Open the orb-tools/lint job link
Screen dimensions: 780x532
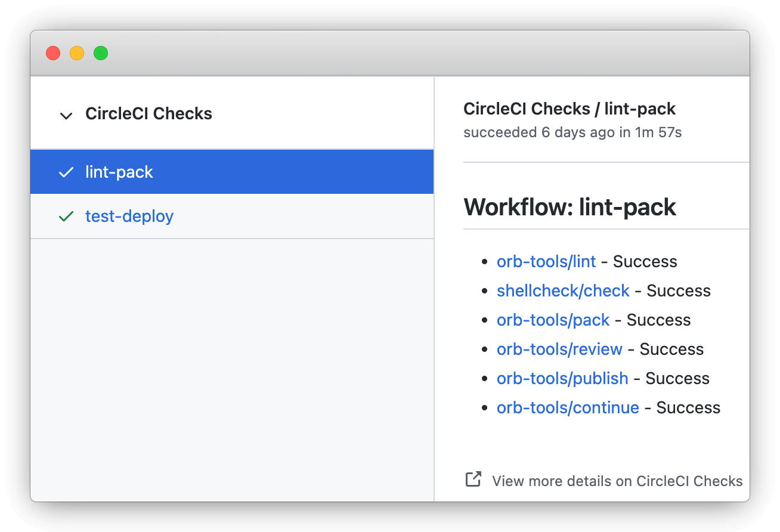pos(546,261)
